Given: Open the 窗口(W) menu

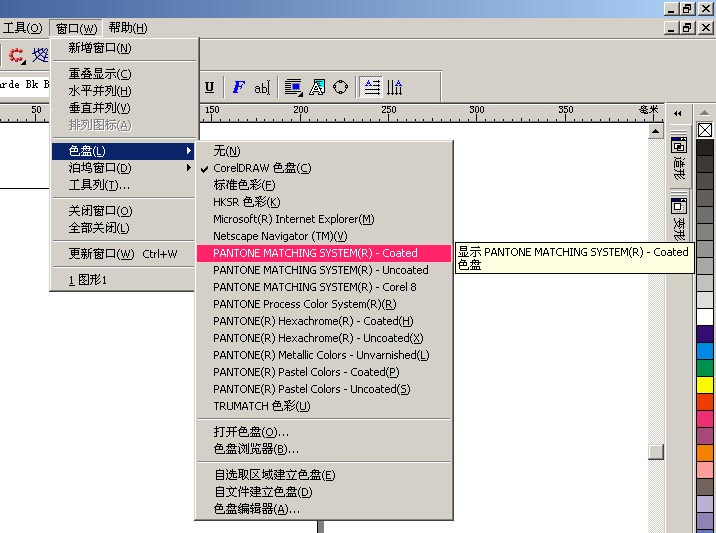Looking at the screenshot, I should pyautogui.click(x=76, y=28).
